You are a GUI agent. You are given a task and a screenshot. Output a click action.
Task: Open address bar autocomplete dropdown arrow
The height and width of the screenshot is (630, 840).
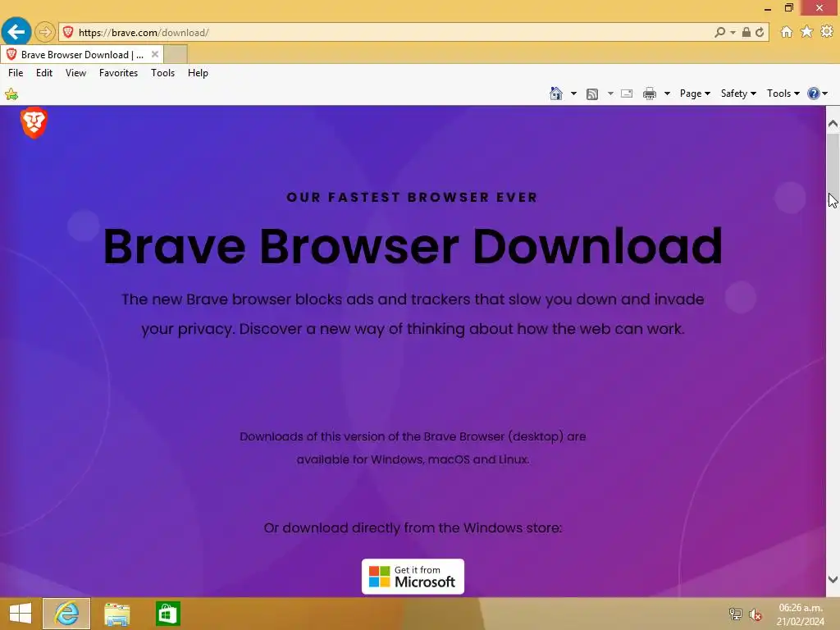pos(733,33)
